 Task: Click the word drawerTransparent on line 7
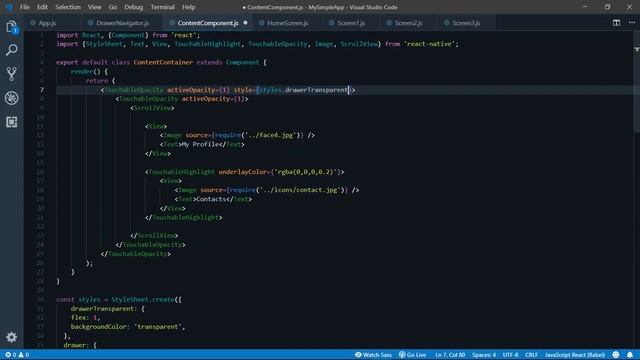316,90
